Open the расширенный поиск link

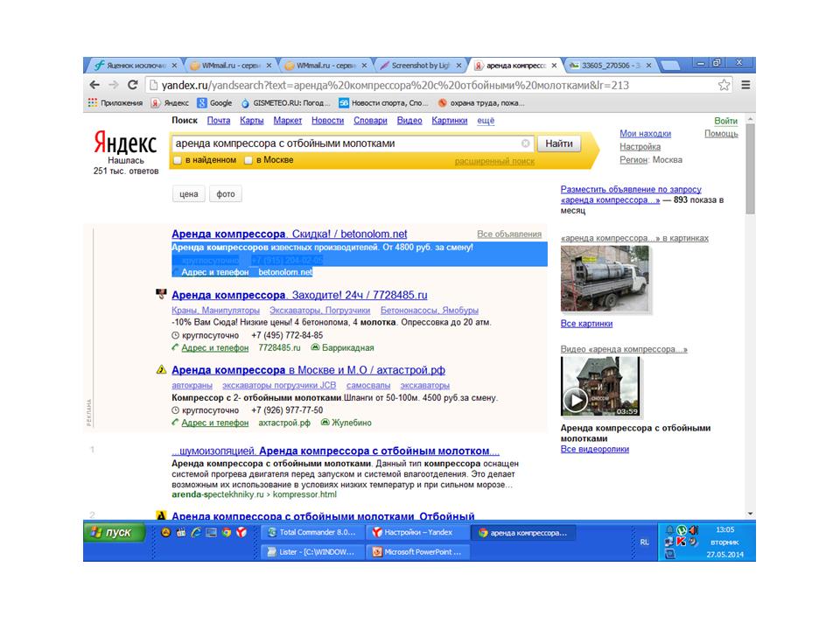[x=494, y=161]
